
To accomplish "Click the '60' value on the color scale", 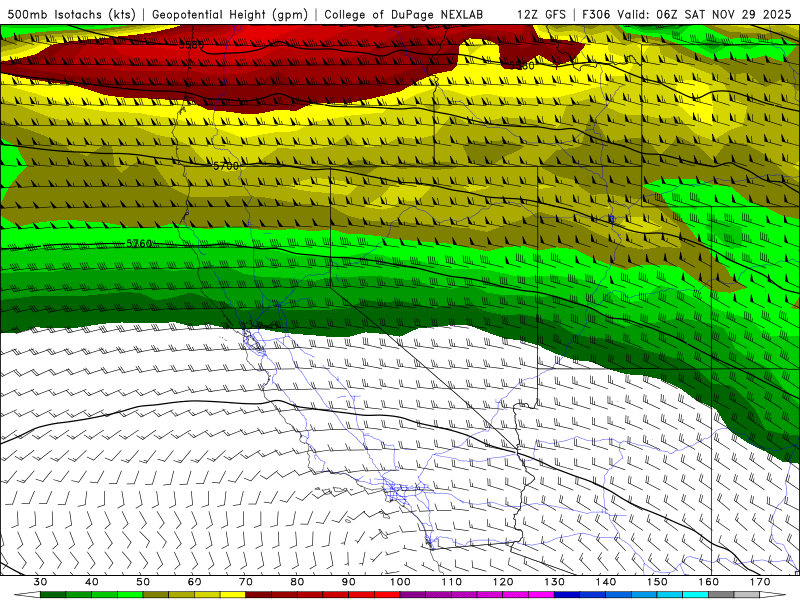I will (194, 582).
